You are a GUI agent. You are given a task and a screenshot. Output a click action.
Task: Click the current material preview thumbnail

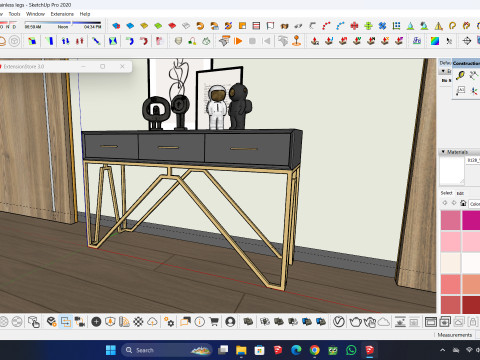(x=452, y=171)
